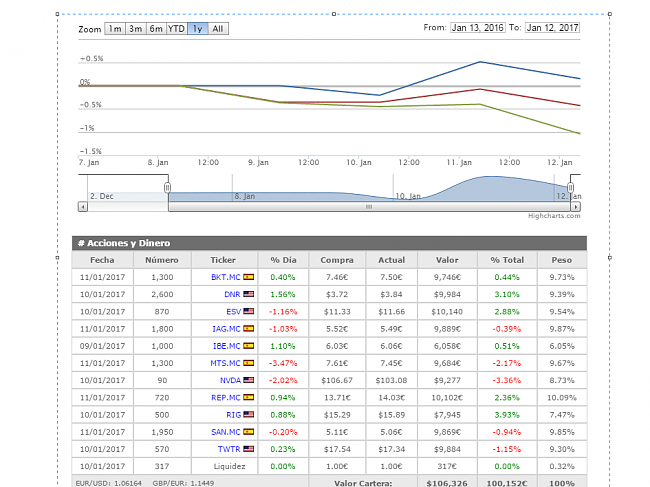Click the $106.67 purchase price of NVDA

pyautogui.click(x=337, y=380)
